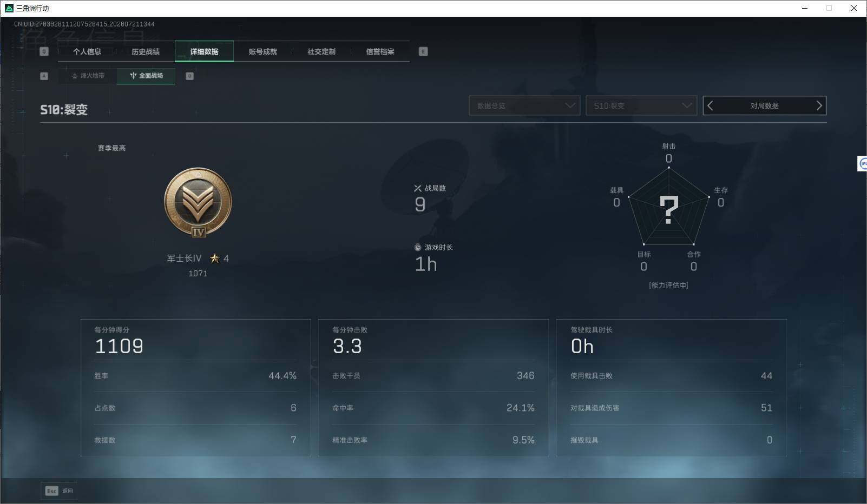Select the 详细数据 tab
867x504 pixels.
coord(204,51)
